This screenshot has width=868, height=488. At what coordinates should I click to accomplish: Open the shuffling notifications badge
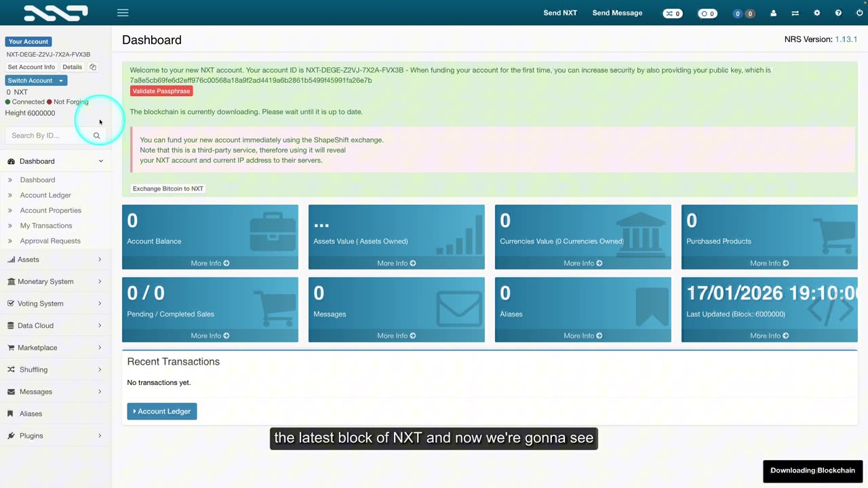[x=673, y=14]
